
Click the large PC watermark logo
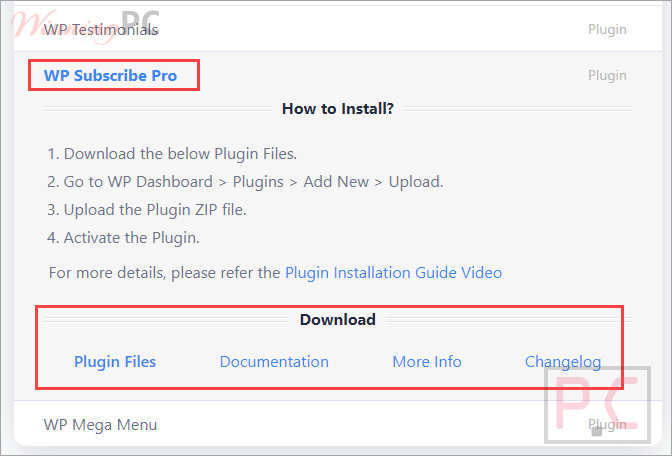pyautogui.click(x=597, y=405)
